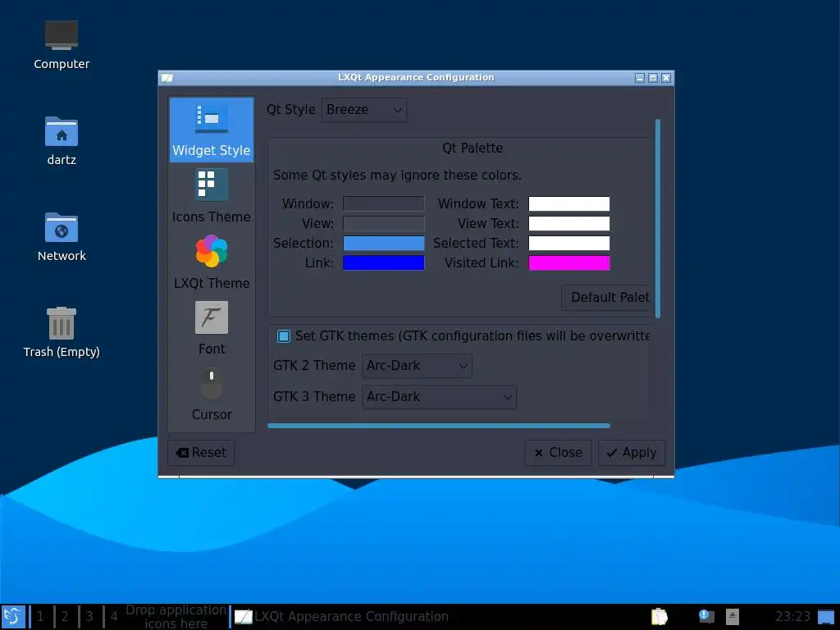Screen dimensions: 840x630
Task: Minimize the Appearance Configuration window
Action: pyautogui.click(x=640, y=78)
